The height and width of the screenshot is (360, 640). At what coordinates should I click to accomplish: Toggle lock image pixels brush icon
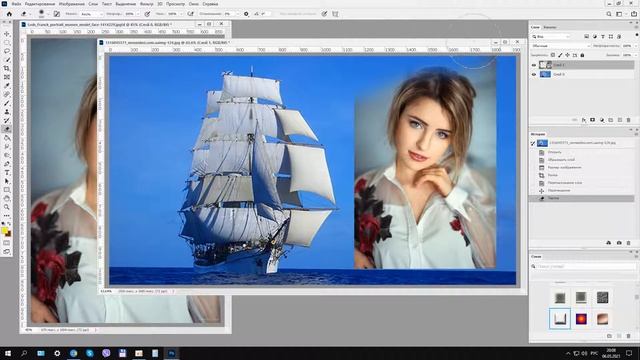560,55
